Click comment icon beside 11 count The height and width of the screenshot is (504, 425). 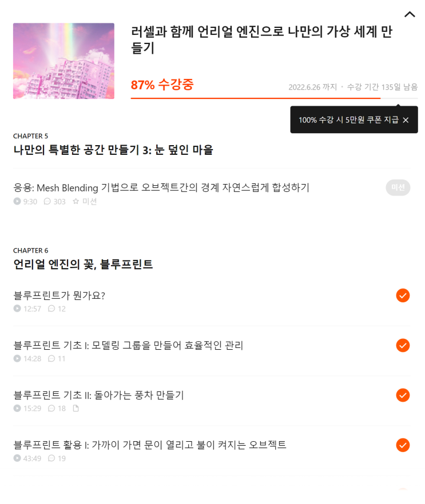coord(51,358)
